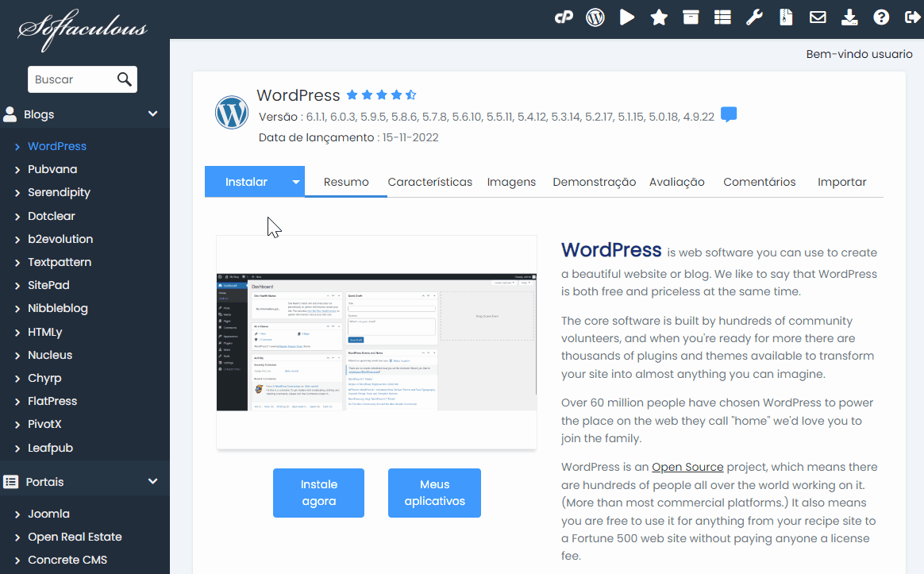
Task: Open Open Real Estate under Portais
Action: click(x=75, y=537)
